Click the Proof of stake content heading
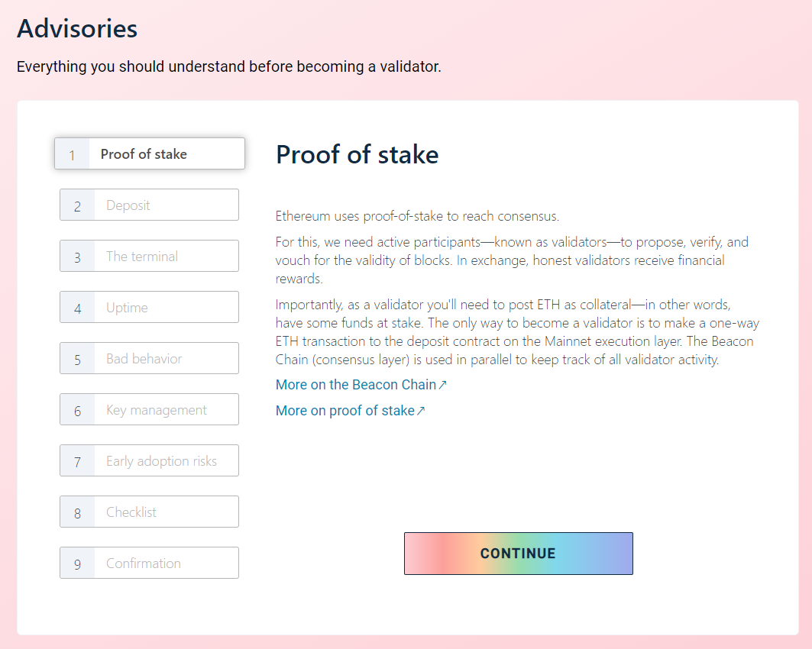 coord(357,155)
